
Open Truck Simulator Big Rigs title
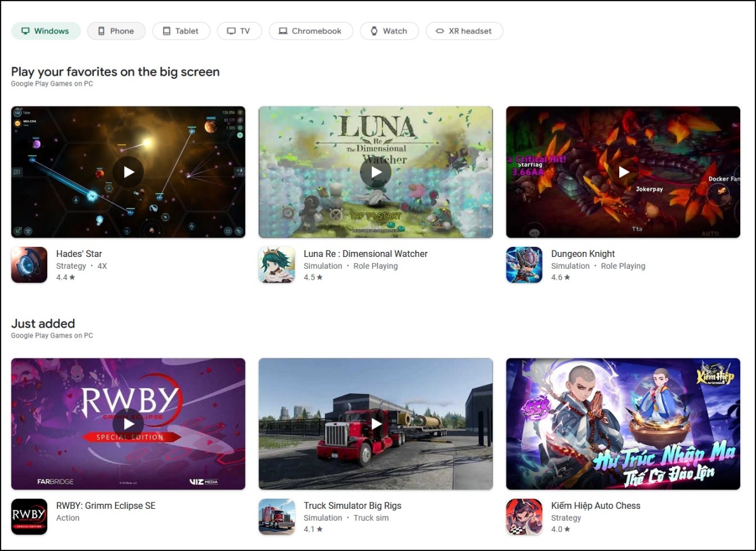pyautogui.click(x=352, y=506)
